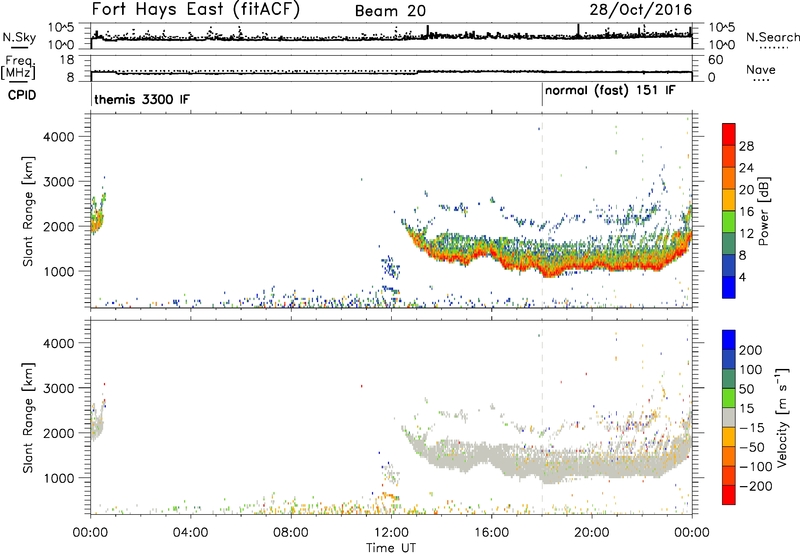Click the 'Power [dB]' colorbar title
Viewport: 800px width, 554px height.
764,211
